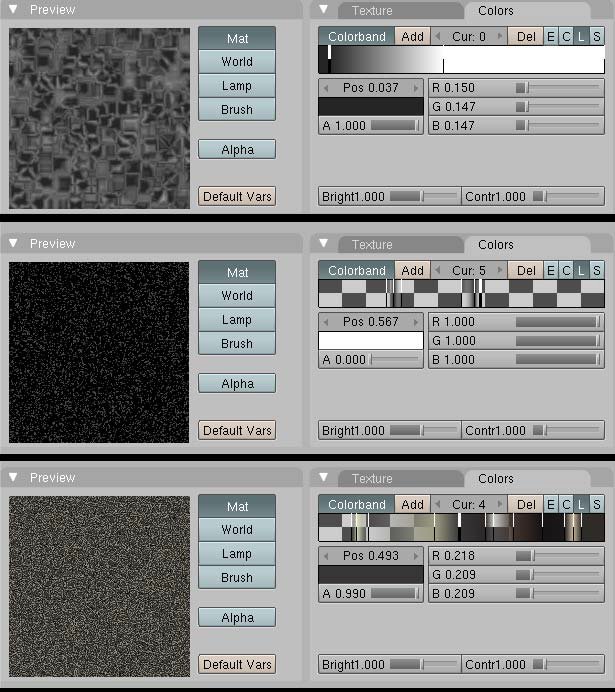Click Default Vars in middle panel

[x=237, y=430]
